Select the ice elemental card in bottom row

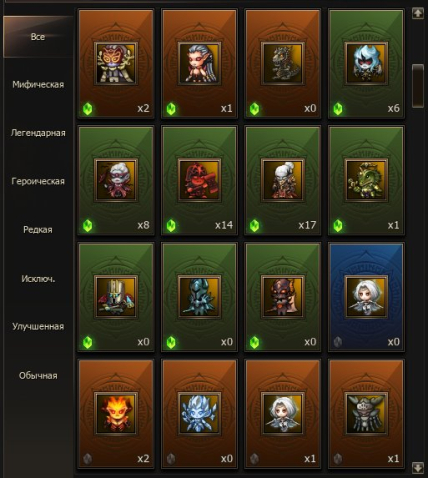[199, 414]
